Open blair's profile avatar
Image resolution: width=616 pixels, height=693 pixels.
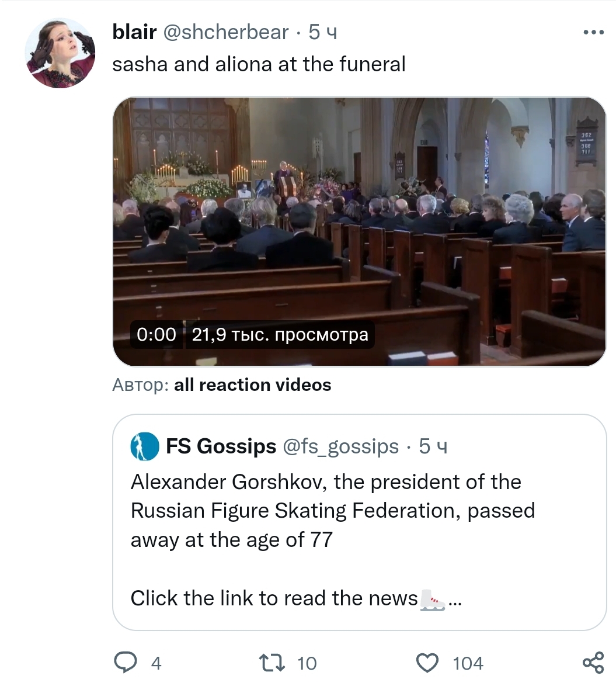click(x=60, y=53)
